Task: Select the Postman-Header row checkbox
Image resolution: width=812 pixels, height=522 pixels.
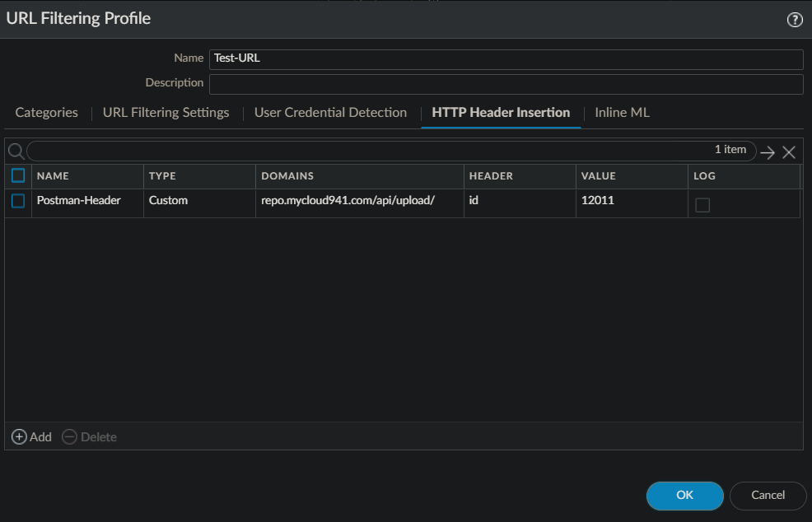Action: [x=18, y=200]
